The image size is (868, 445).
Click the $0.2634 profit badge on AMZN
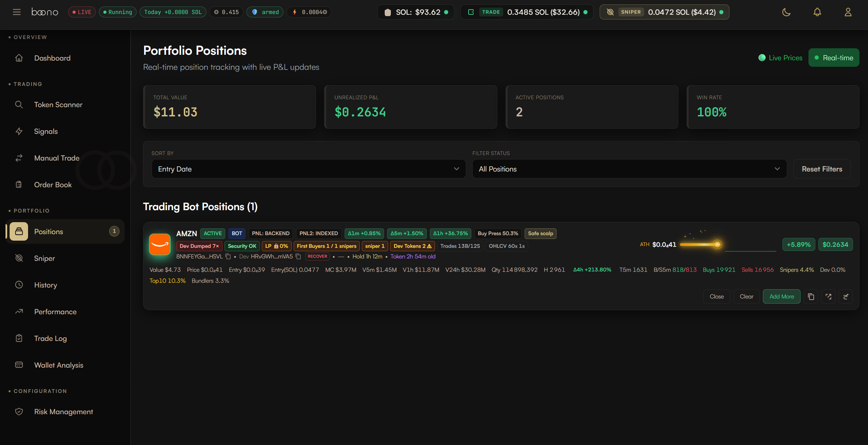(835, 245)
